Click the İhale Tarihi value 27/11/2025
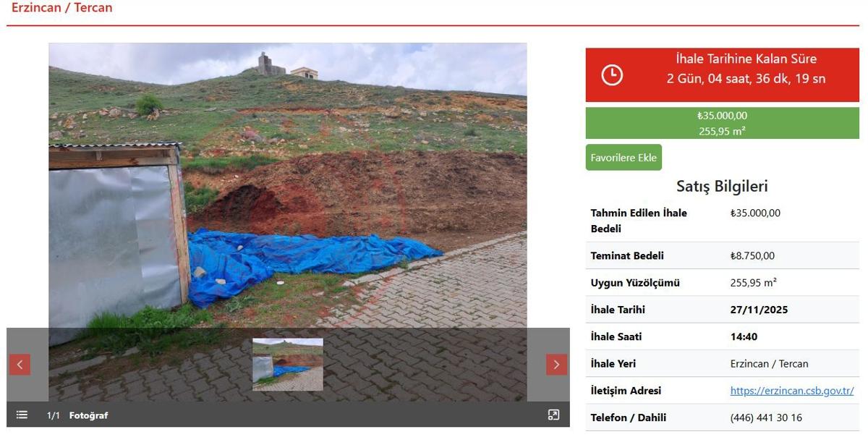 click(759, 310)
